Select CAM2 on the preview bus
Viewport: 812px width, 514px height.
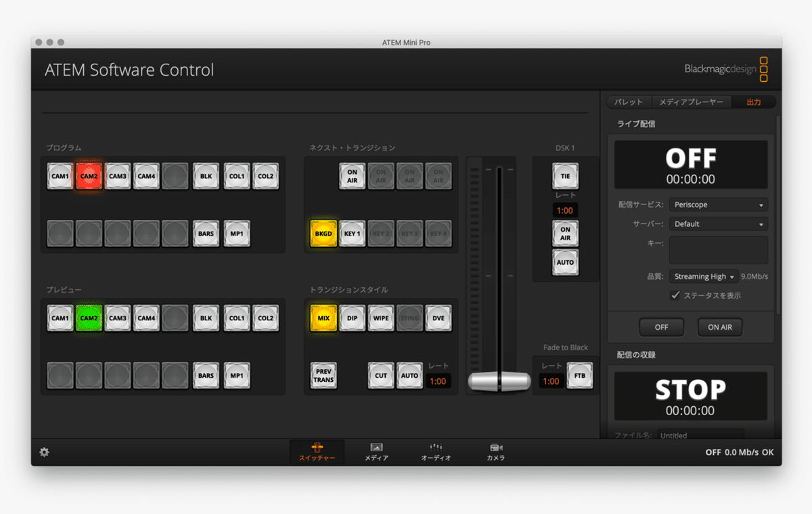89,318
